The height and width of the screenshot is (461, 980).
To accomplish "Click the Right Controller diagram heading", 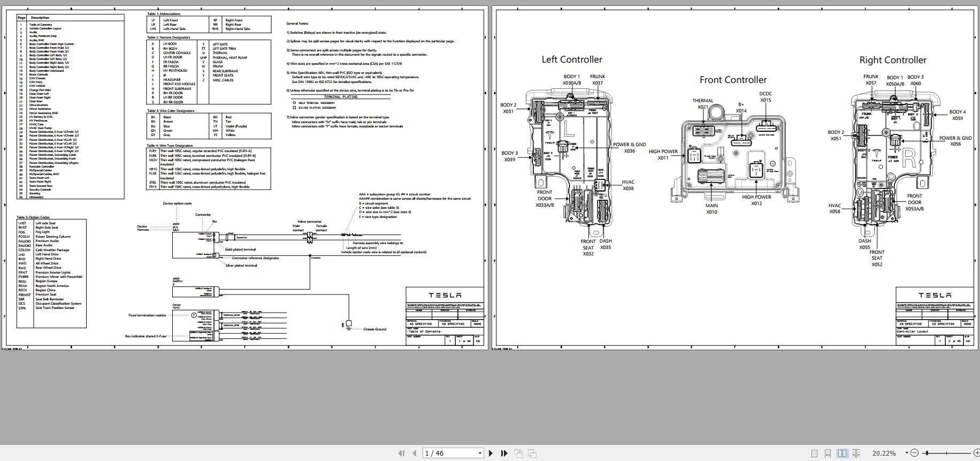I will pos(892,60).
